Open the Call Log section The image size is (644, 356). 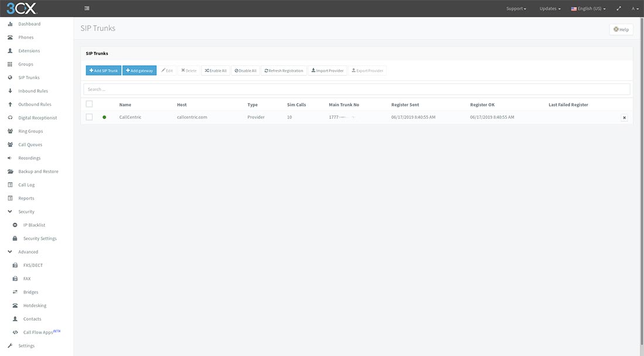pyautogui.click(x=26, y=184)
